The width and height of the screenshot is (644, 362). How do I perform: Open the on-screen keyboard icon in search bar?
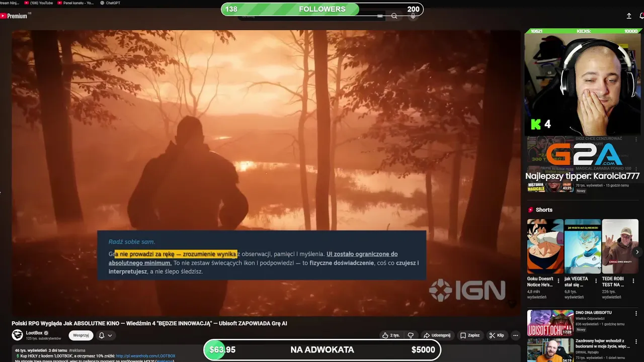coord(380,16)
